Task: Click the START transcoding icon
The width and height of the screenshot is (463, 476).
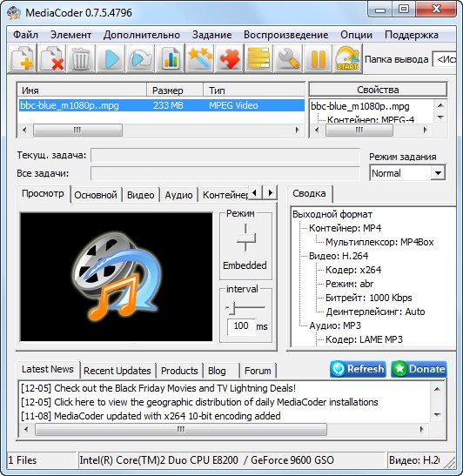Action: point(347,58)
